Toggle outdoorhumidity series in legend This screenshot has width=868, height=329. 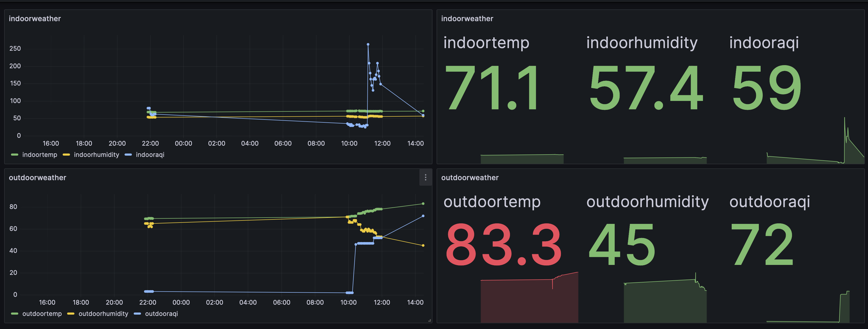point(103,314)
